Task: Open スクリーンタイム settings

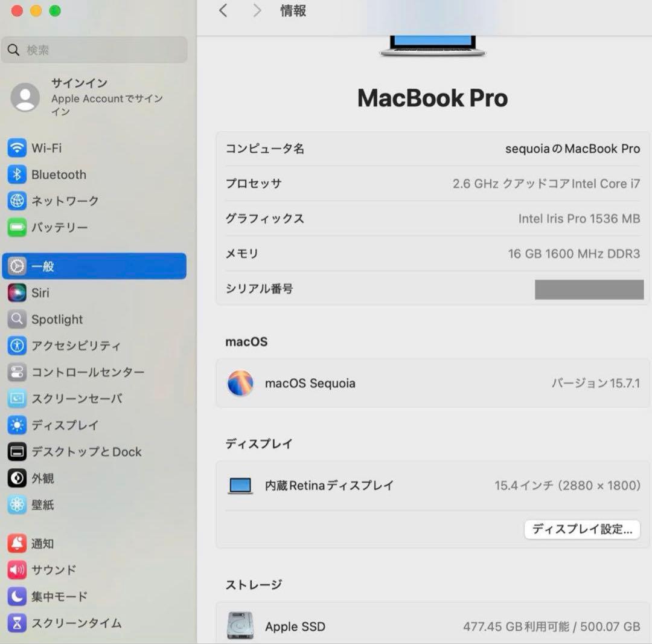Action: coord(72,623)
